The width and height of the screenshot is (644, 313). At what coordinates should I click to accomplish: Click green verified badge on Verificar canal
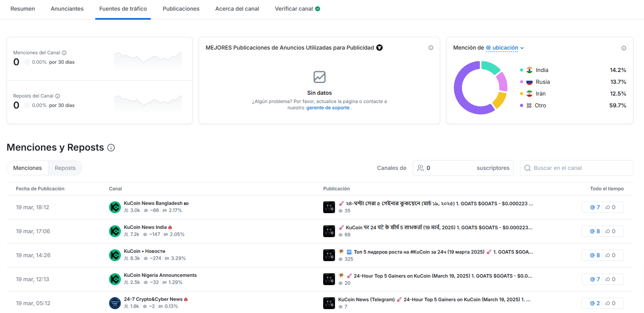[318, 9]
